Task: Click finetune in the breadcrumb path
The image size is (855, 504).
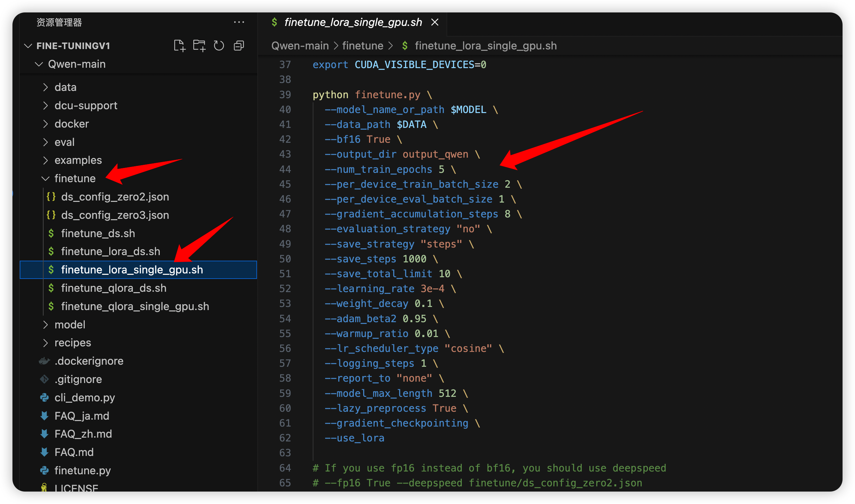Action: click(x=362, y=46)
